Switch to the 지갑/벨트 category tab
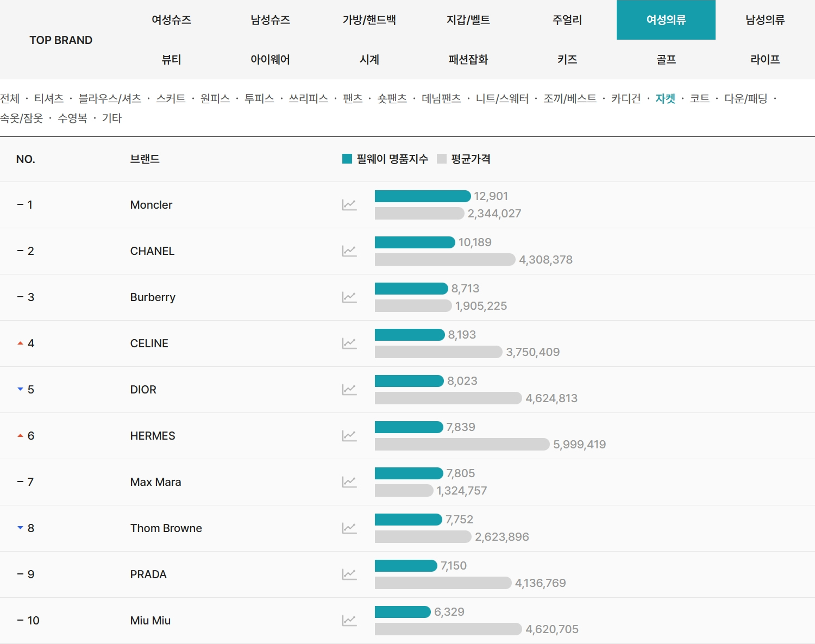The width and height of the screenshot is (815, 644). tap(468, 20)
